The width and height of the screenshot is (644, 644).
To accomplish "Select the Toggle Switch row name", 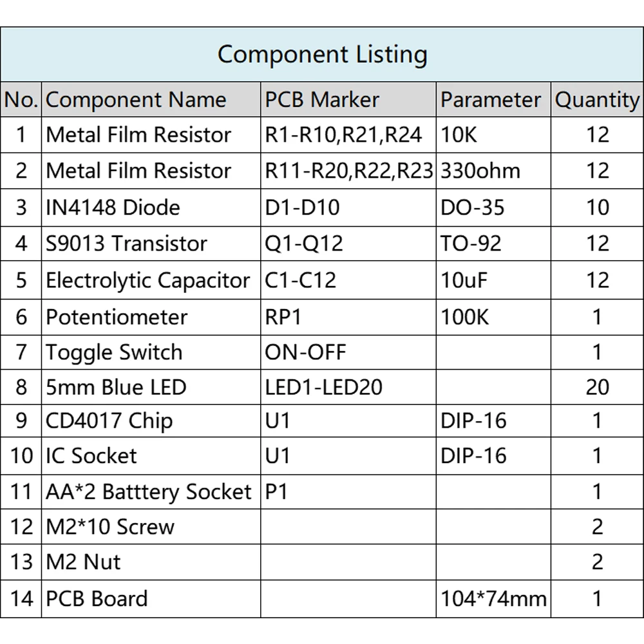I will click(114, 352).
